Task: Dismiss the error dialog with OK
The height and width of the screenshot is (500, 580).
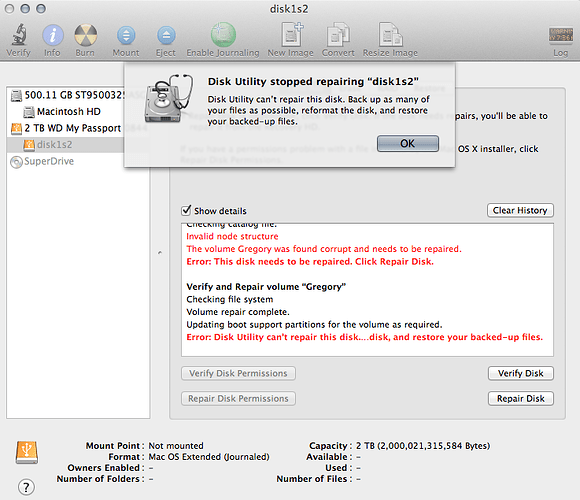Action: click(x=408, y=143)
